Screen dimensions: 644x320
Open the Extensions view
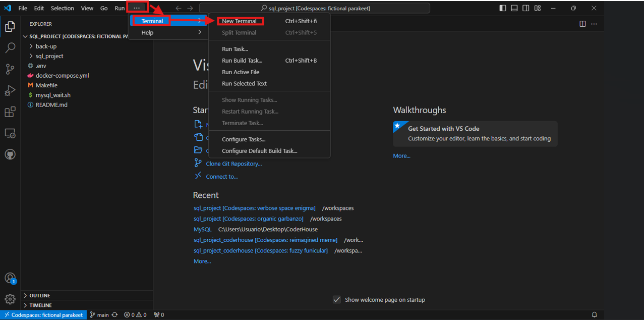click(10, 112)
